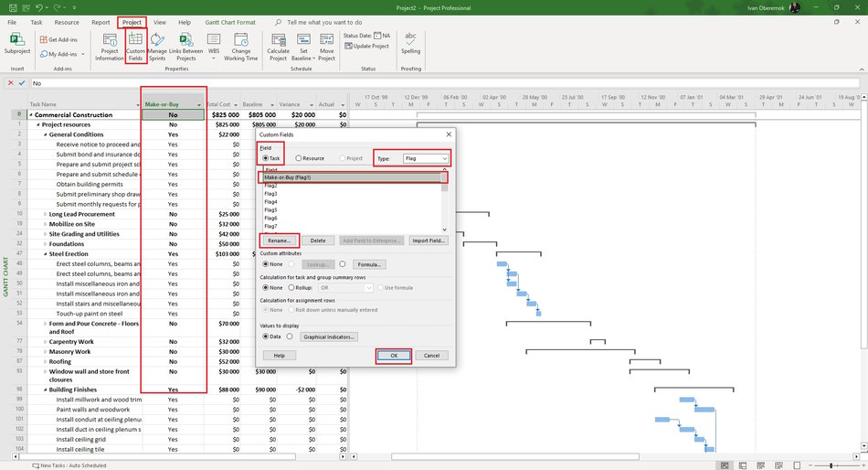Open the Make-or-Buy column header dropdown
Screen dimensions: 868x470
pyautogui.click(x=199, y=105)
